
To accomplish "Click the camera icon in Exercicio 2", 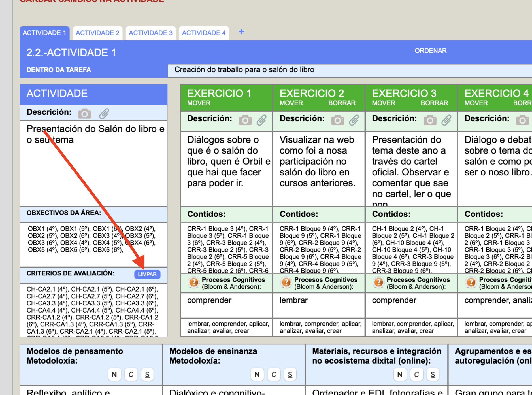I will point(337,120).
